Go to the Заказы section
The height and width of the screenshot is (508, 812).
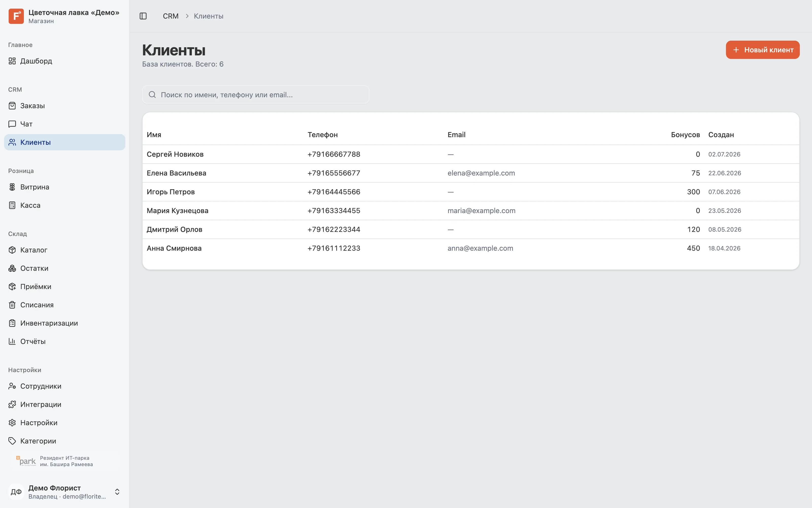64,105
